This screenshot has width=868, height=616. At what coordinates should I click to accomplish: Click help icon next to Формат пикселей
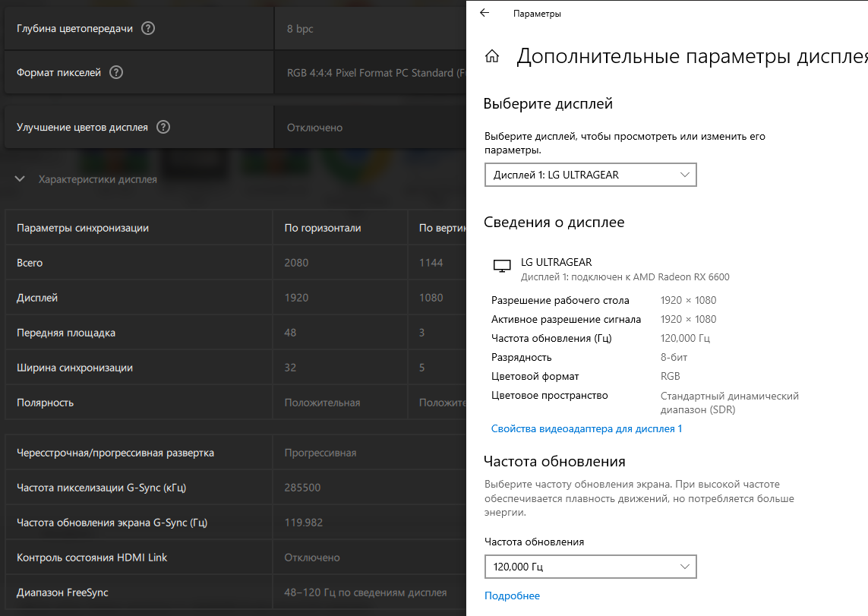(x=115, y=72)
